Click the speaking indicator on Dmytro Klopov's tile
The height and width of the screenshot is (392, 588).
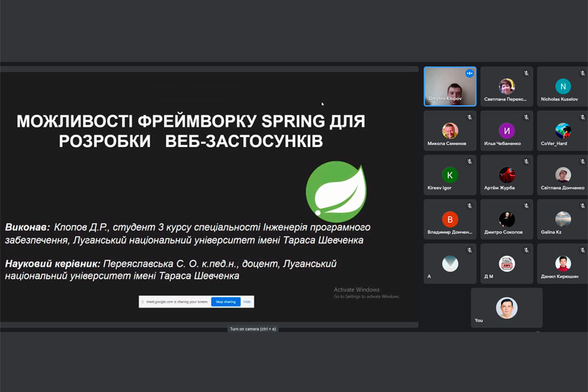[470, 73]
